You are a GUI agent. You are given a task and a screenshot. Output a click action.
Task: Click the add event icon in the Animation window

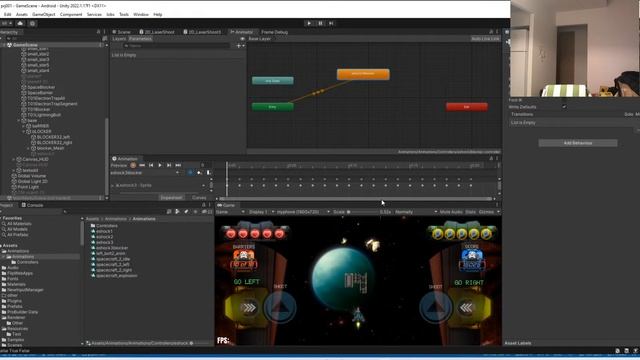[x=209, y=173]
